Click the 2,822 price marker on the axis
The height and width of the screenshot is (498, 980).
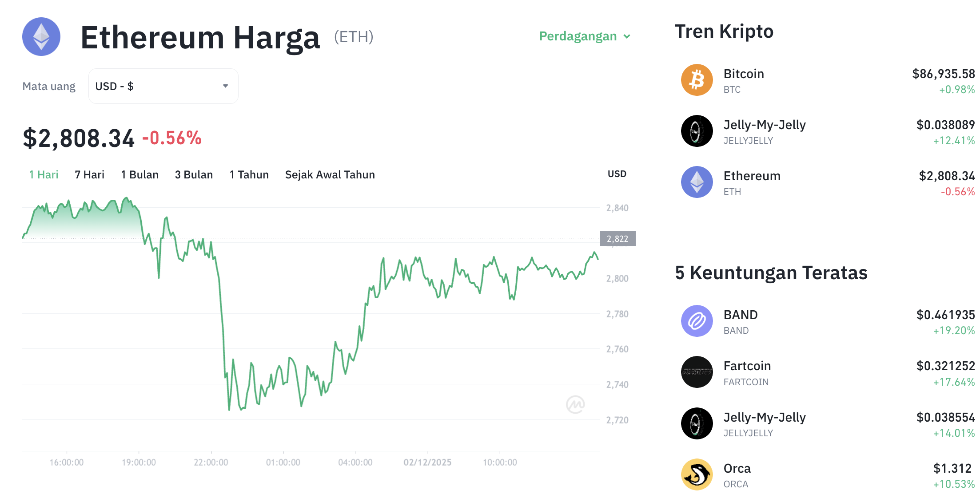coord(617,238)
